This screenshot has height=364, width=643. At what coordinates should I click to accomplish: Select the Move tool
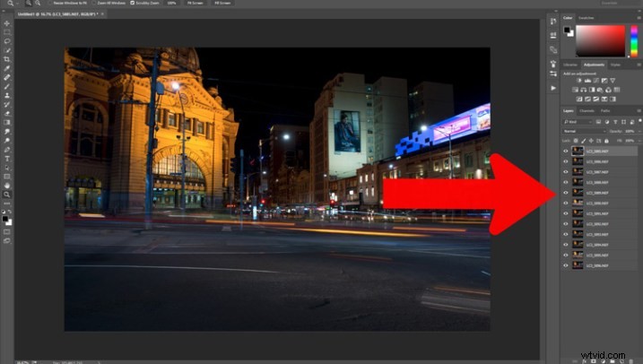(7, 23)
